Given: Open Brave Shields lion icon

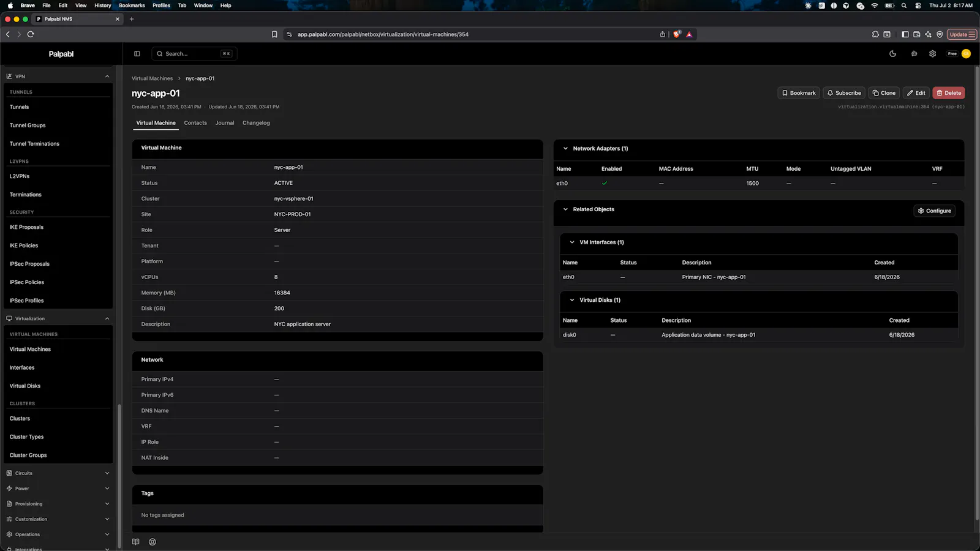Looking at the screenshot, I should (677, 34).
